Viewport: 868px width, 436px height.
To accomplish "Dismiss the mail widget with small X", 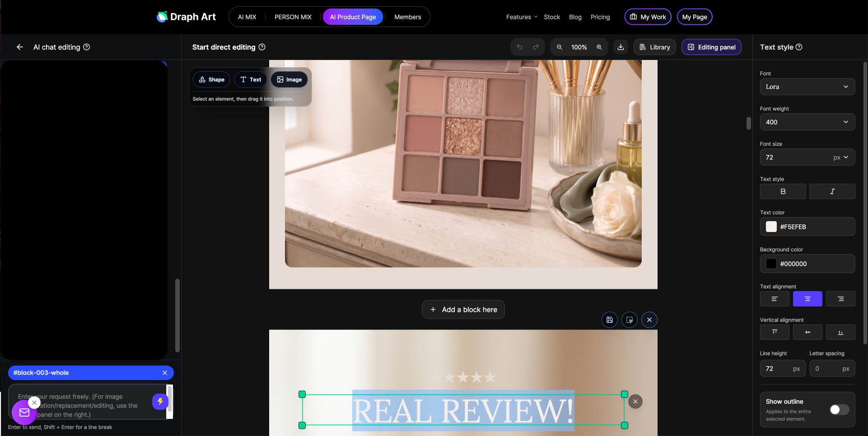I will 34,403.
